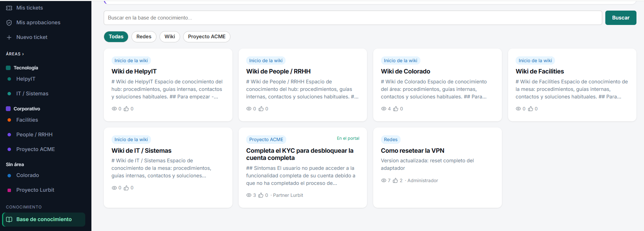This screenshot has height=231, width=644.
Task: Select the Todas filter chip
Action: point(116,37)
